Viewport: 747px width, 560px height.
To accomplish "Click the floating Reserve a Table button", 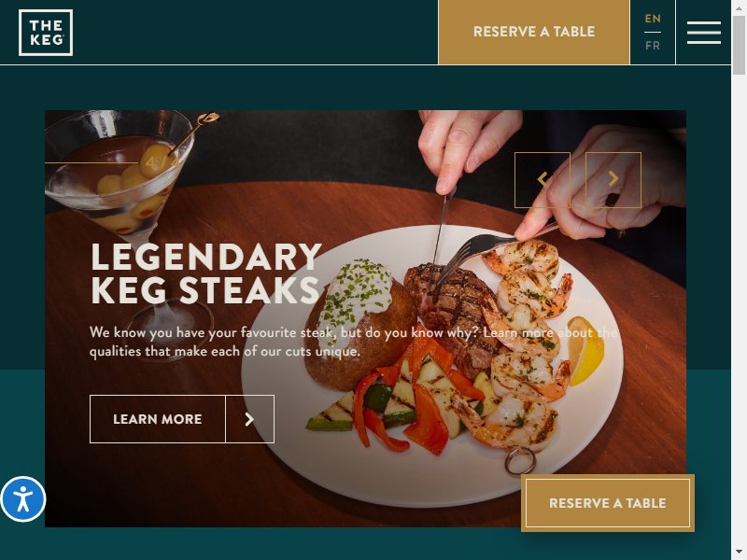I will (608, 503).
